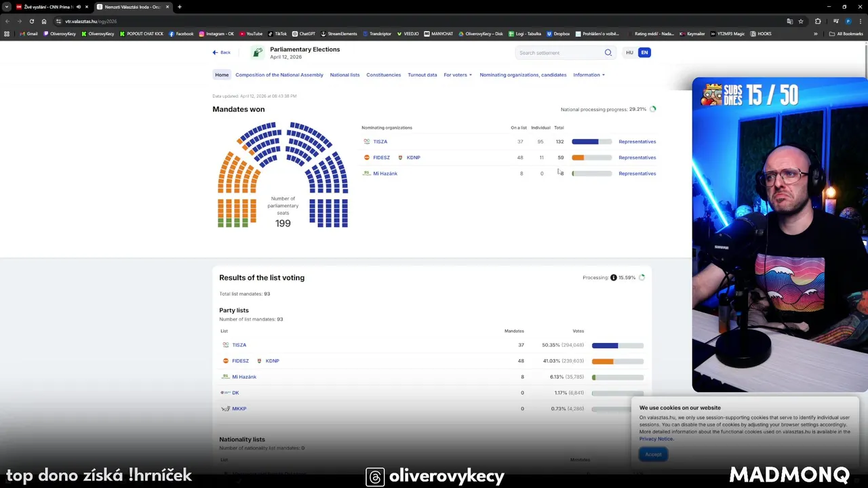This screenshot has width=868, height=488.
Task: Open KDNP in Mandates won list
Action: (x=413, y=157)
